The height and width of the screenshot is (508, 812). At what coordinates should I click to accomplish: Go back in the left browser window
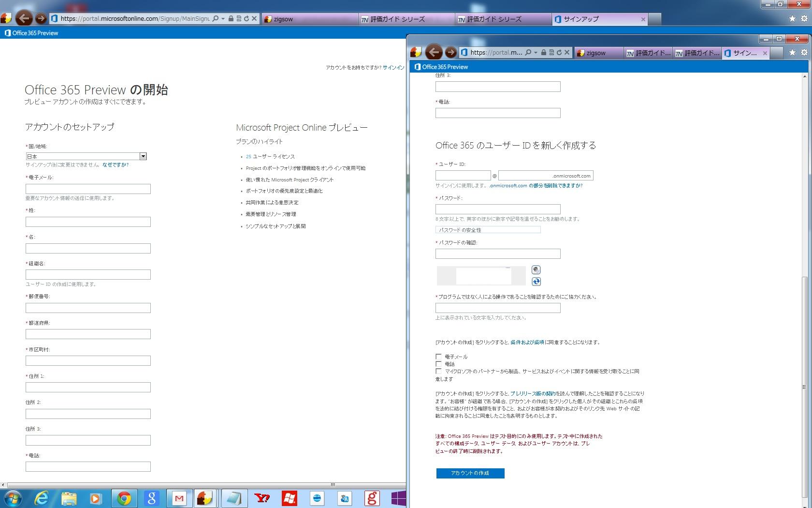24,18
